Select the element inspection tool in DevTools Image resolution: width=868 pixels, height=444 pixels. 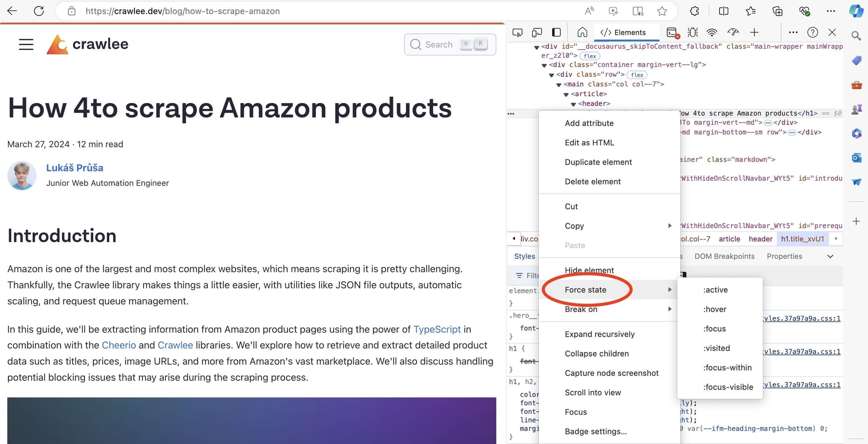click(x=517, y=32)
